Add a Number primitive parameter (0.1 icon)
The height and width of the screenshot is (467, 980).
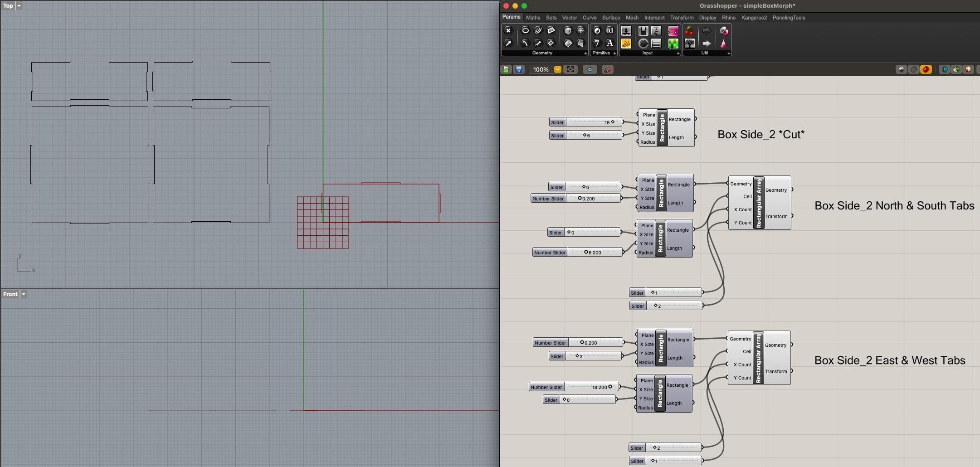(610, 31)
